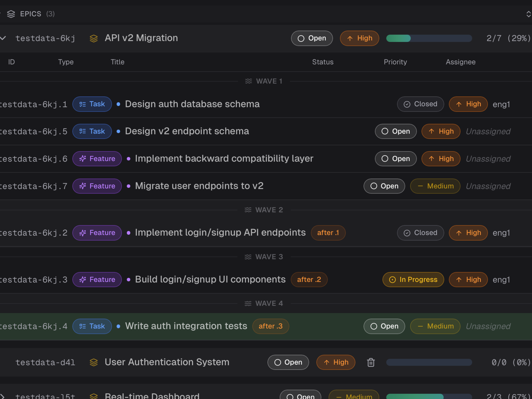Click the epic layers icon next to API v2 Migration
Viewport: 532px width, 399px height.
(94, 38)
